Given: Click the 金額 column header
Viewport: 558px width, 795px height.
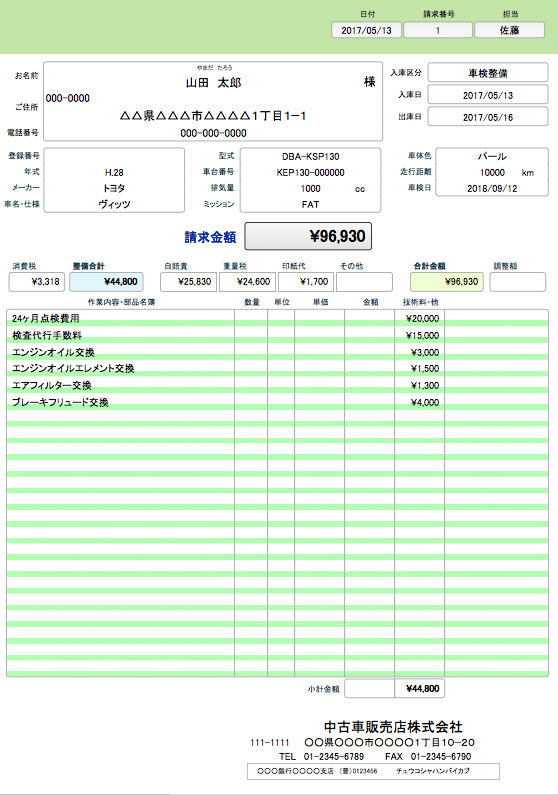Looking at the screenshot, I should (x=370, y=302).
